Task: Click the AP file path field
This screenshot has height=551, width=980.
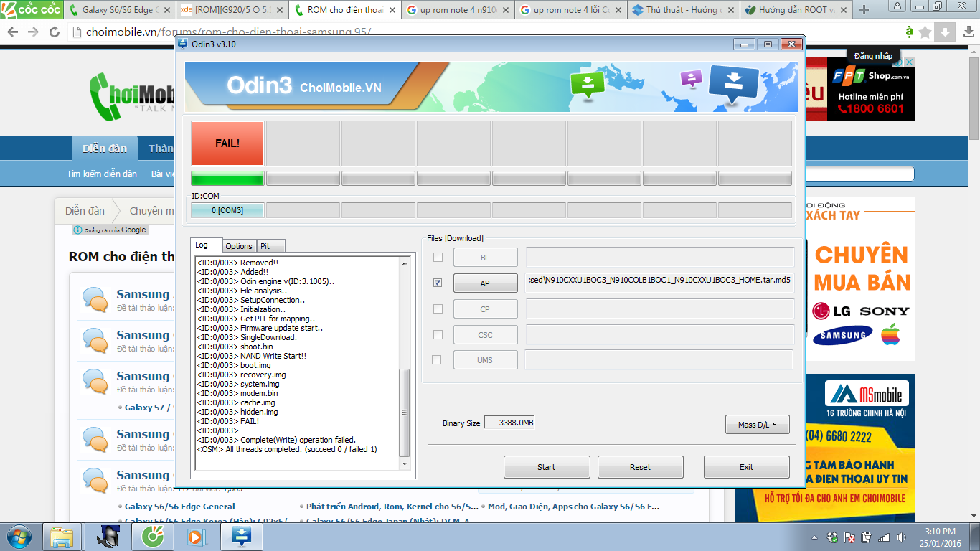Action: point(660,283)
